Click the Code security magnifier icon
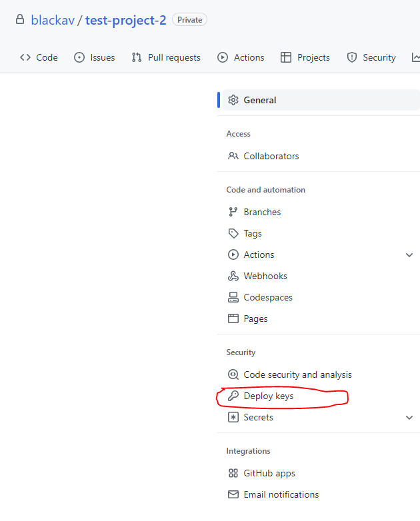This screenshot has width=420, height=521. pos(233,374)
